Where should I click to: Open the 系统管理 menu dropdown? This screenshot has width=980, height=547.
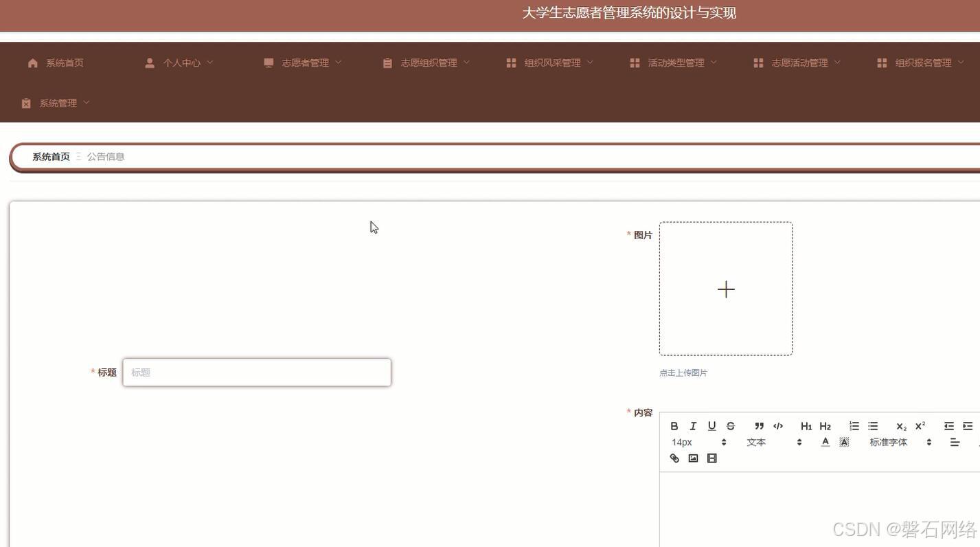58,102
